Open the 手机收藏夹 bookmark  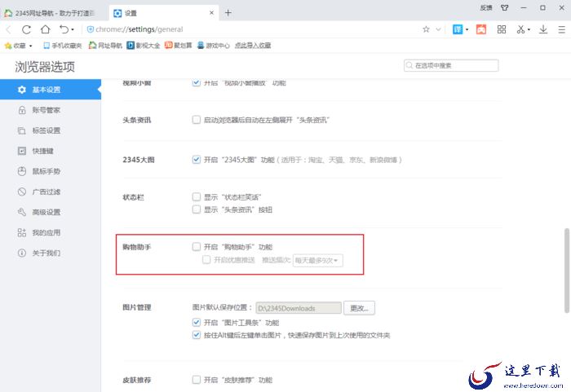(62, 46)
